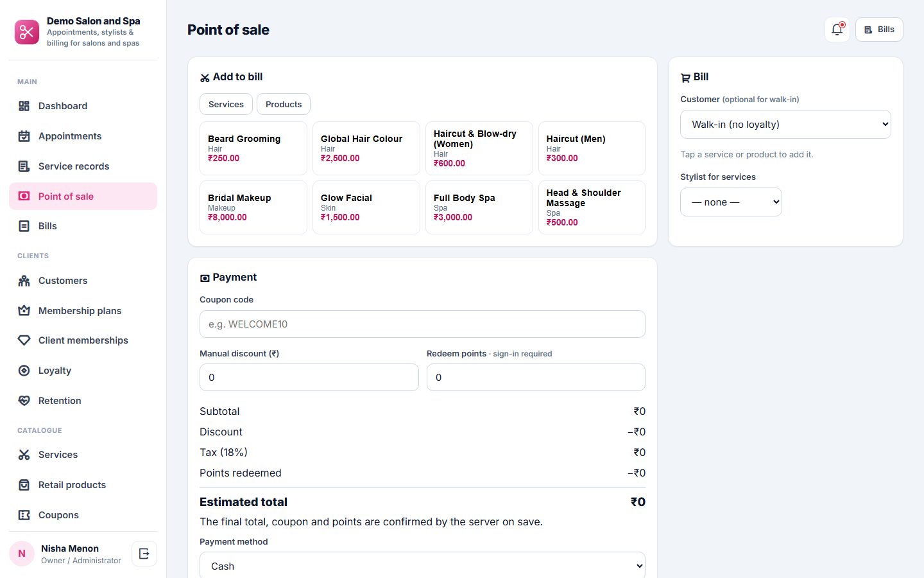Screen dimensions: 924x578
Task: Add Haircut & Blow-dry (Women) service
Action: (479, 148)
